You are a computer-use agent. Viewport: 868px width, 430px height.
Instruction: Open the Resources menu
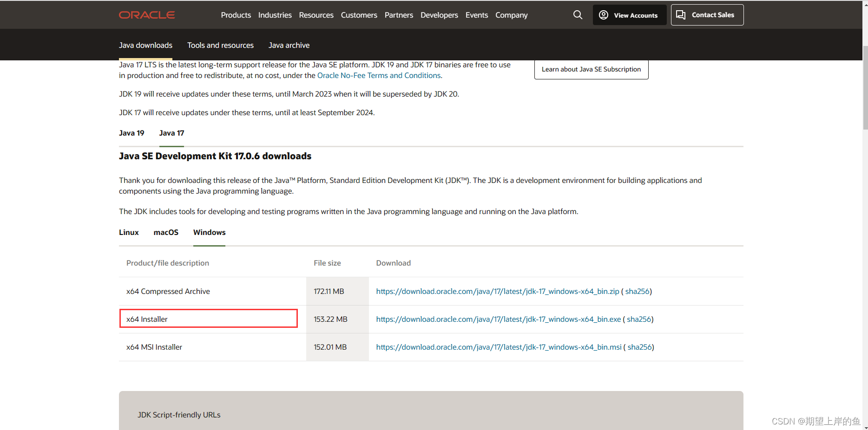pos(316,15)
